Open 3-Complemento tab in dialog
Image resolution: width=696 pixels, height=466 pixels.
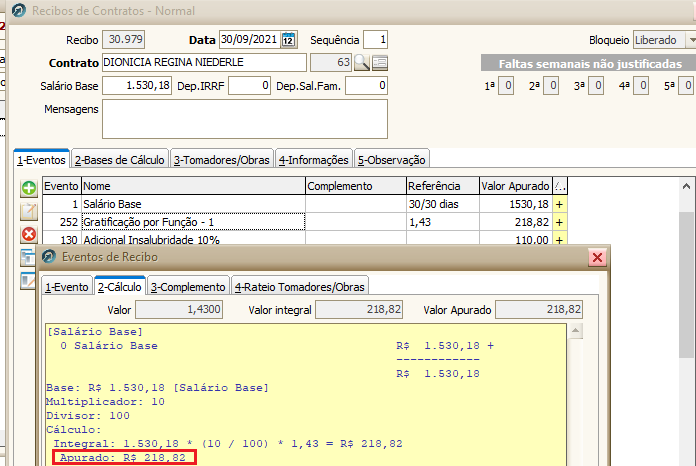click(188, 287)
